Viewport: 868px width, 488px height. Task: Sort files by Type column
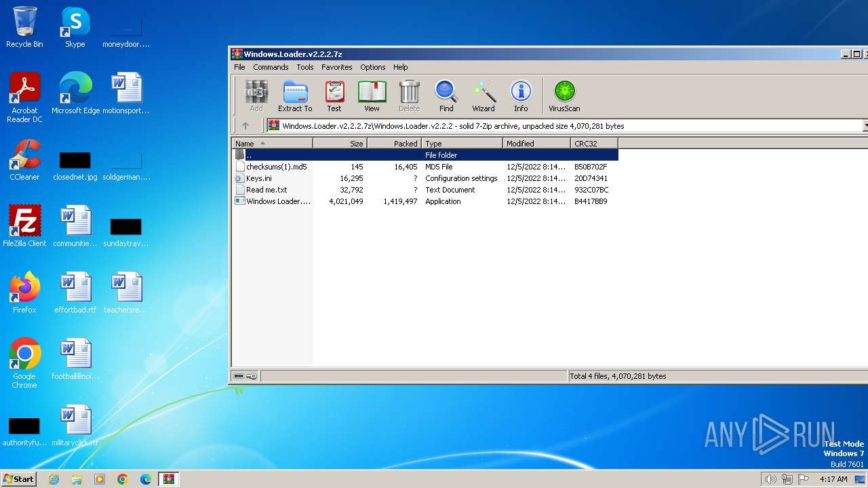pos(462,144)
